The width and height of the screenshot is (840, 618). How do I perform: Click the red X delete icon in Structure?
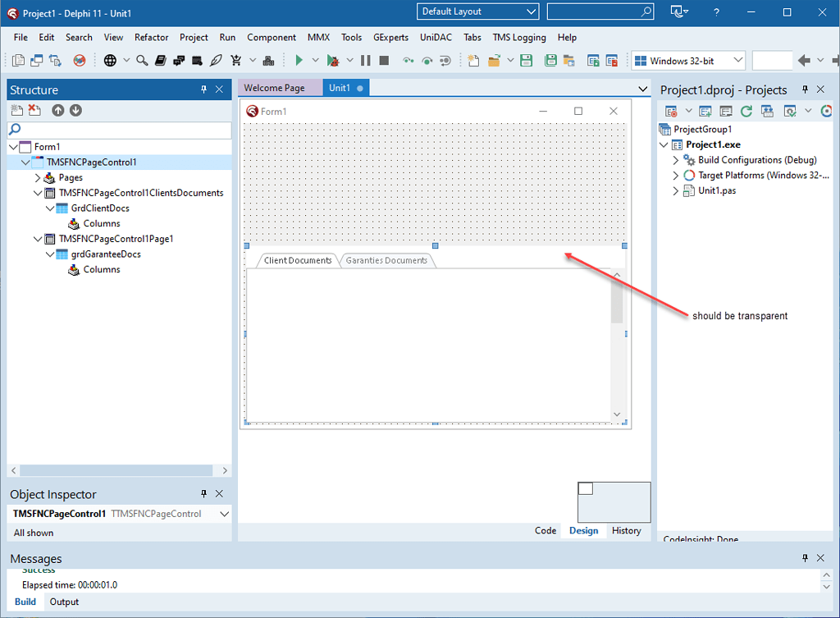point(34,111)
